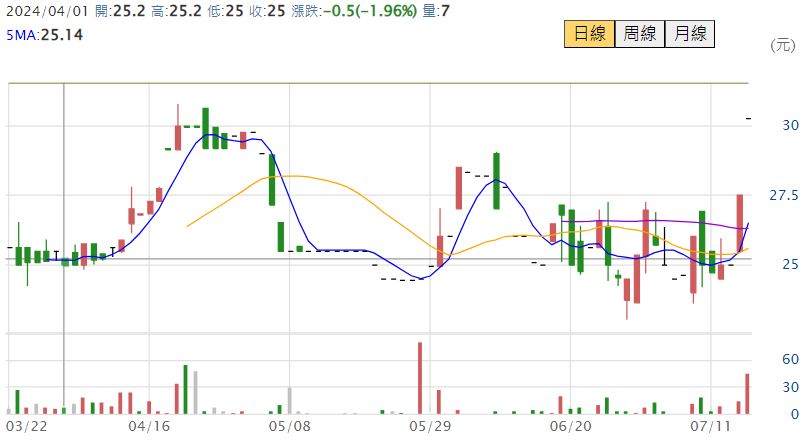Click the red volume bar at far right

click(x=746, y=393)
